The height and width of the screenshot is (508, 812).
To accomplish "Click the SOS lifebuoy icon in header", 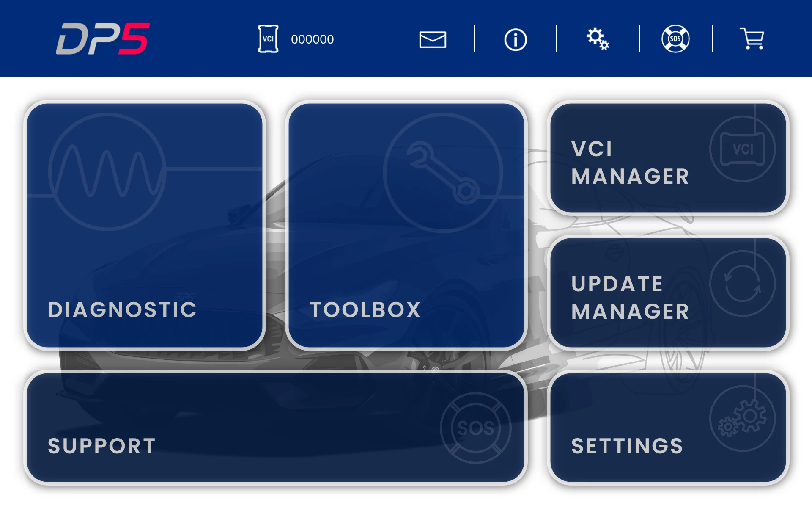I will (675, 39).
